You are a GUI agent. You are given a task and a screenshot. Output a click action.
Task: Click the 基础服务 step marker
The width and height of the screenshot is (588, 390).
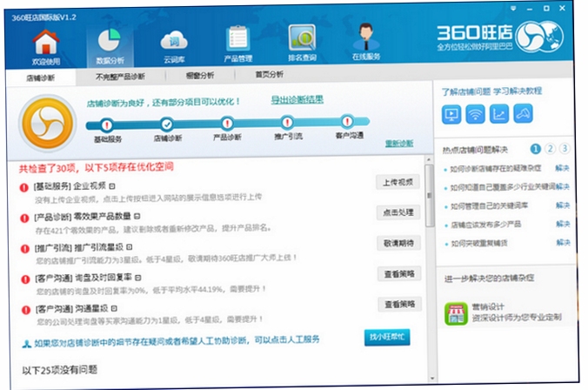[107, 125]
